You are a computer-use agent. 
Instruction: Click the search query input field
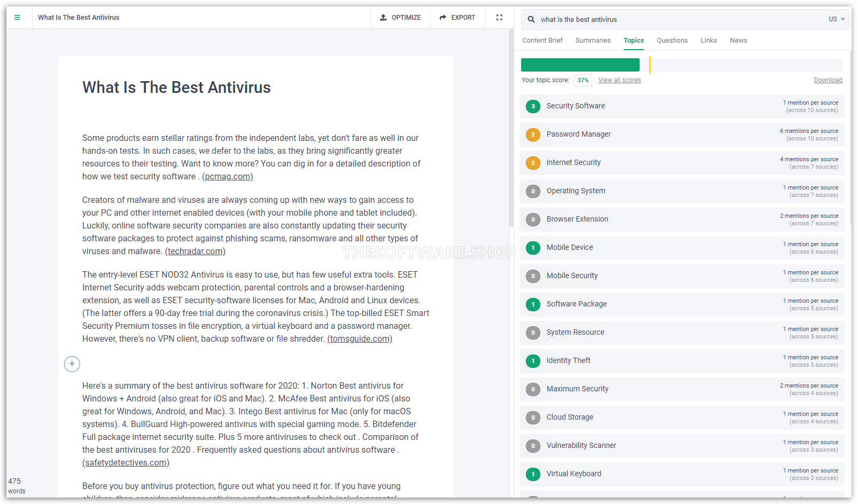pos(678,19)
